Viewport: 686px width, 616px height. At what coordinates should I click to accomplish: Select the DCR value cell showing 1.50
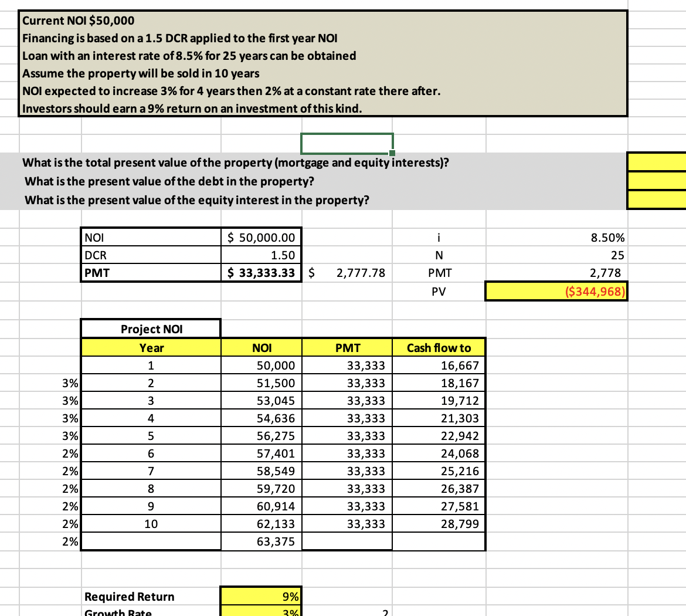coord(261,255)
